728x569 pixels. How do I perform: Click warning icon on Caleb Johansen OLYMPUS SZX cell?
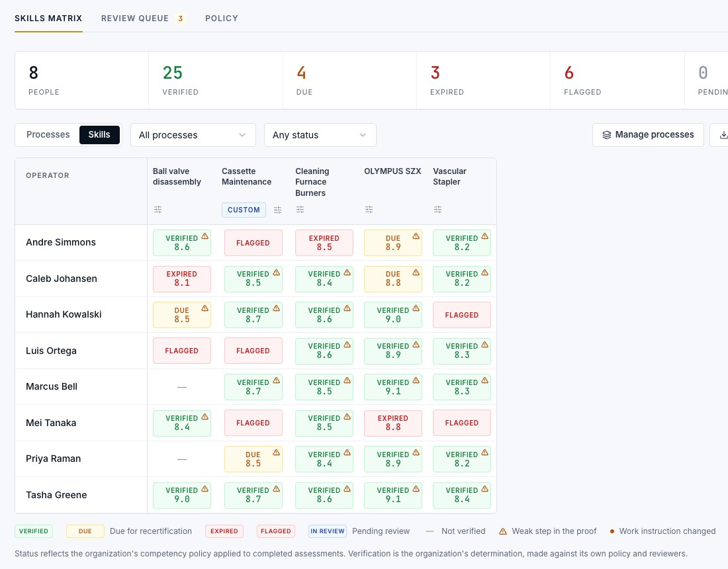(416, 273)
